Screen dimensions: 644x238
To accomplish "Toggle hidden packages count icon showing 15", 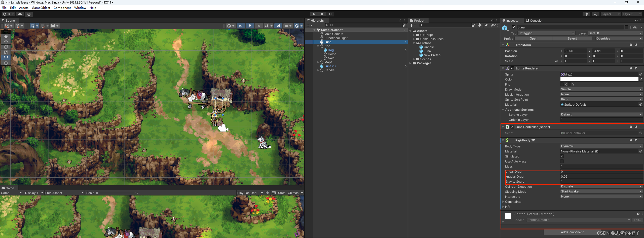I will pos(495,25).
